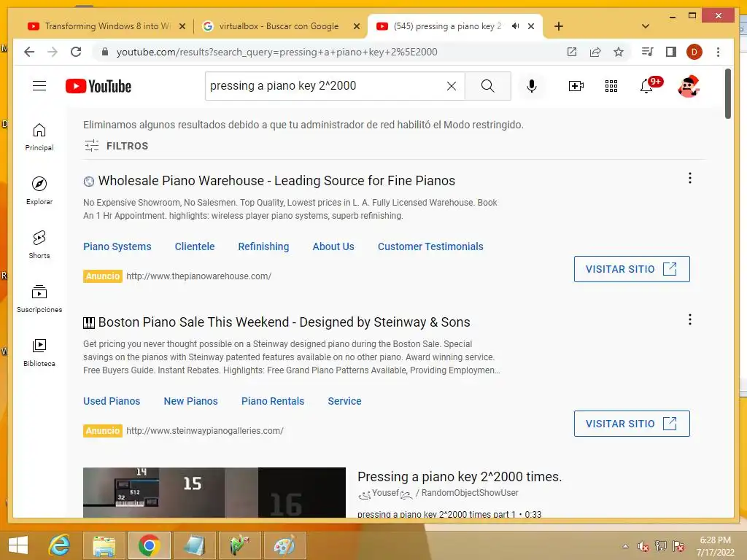747x560 pixels.
Task: Toggle Chrome side panel
Action: point(671,52)
